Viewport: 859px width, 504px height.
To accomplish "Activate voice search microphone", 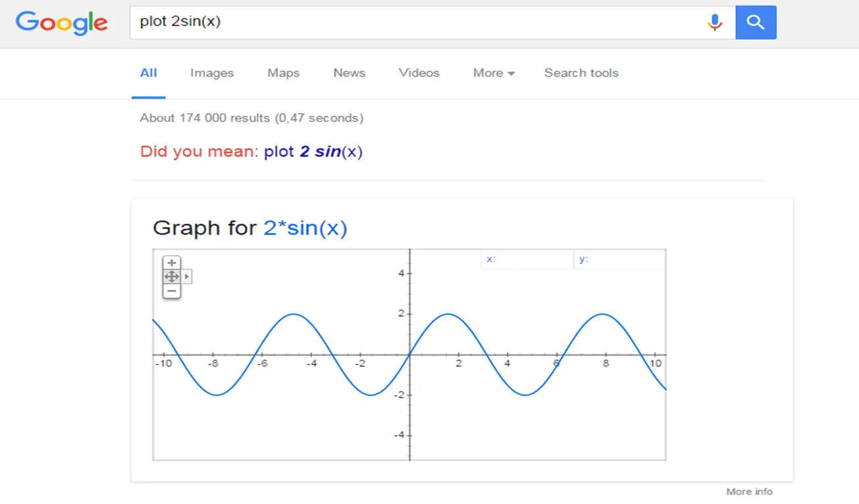I will pyautogui.click(x=714, y=22).
